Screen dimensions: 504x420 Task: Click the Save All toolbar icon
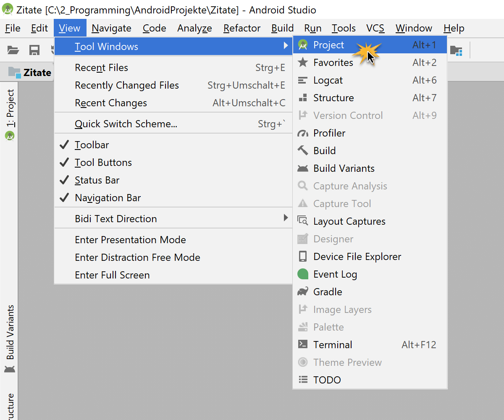[x=34, y=50]
